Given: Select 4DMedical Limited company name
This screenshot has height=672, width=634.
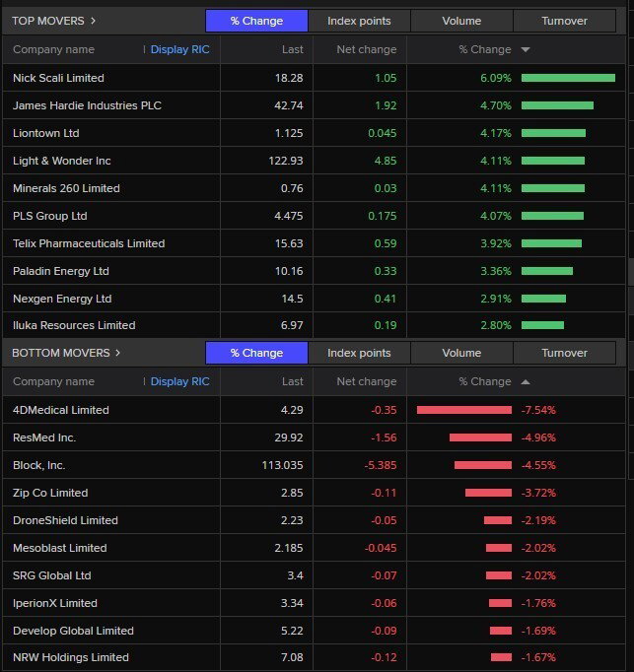Looking at the screenshot, I should point(61,410).
